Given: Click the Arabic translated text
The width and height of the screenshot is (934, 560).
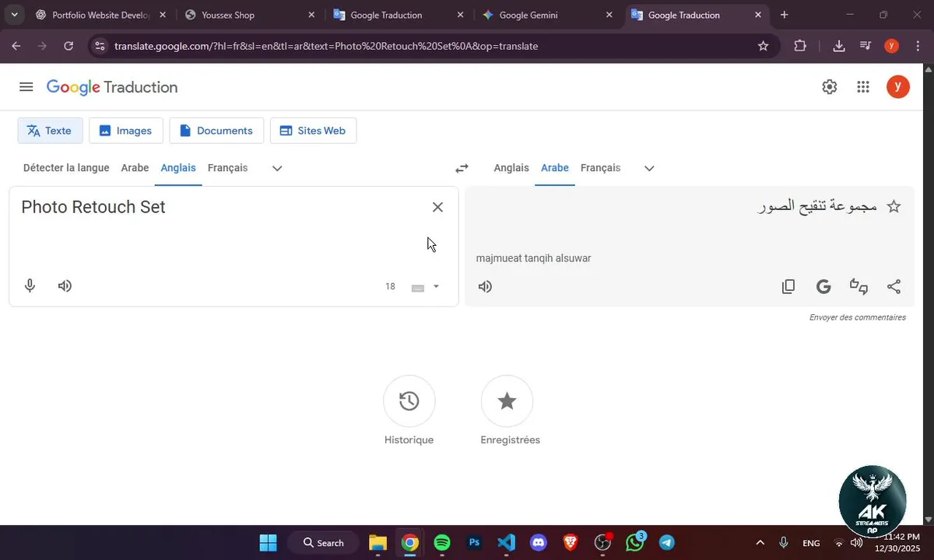Looking at the screenshot, I should click(x=817, y=206).
